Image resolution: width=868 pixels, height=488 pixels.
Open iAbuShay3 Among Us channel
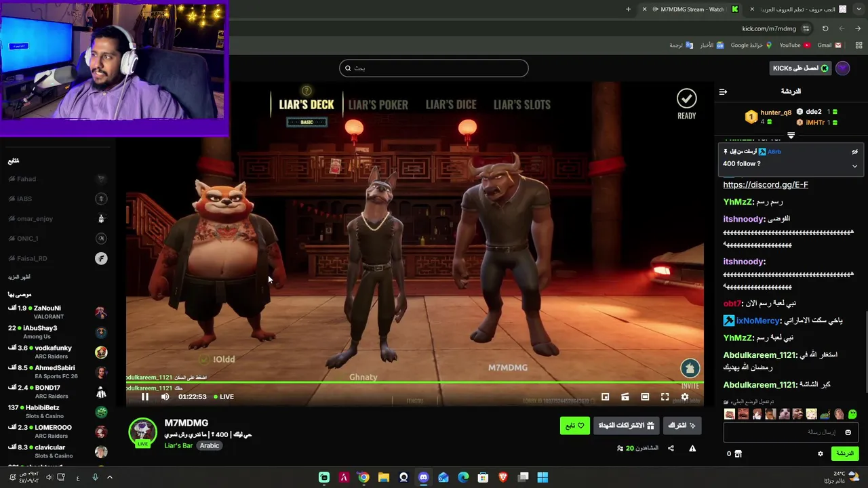coord(58,332)
